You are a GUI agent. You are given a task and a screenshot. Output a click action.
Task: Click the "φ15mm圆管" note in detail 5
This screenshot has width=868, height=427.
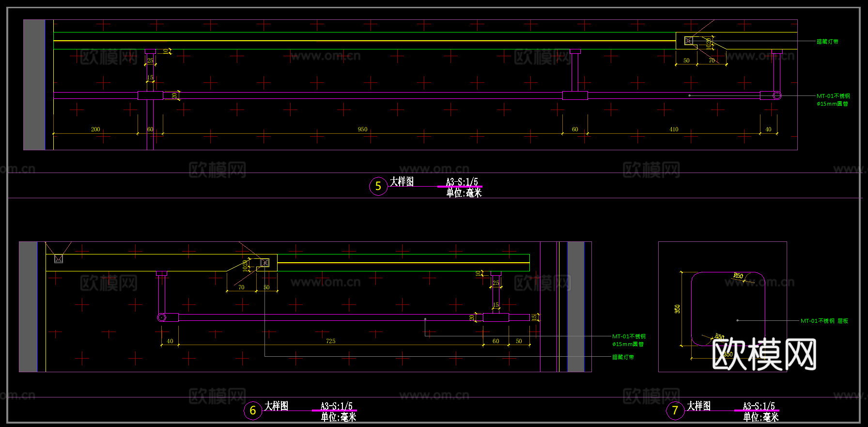pos(833,104)
